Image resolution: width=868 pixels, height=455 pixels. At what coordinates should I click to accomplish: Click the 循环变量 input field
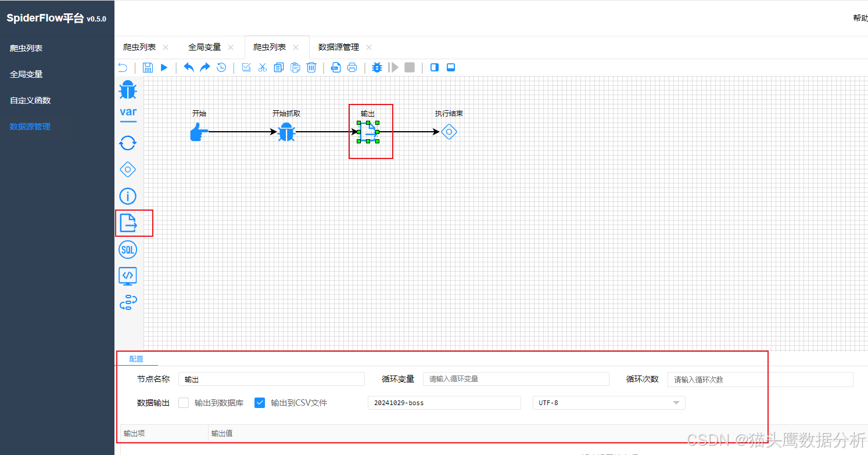[x=515, y=379]
